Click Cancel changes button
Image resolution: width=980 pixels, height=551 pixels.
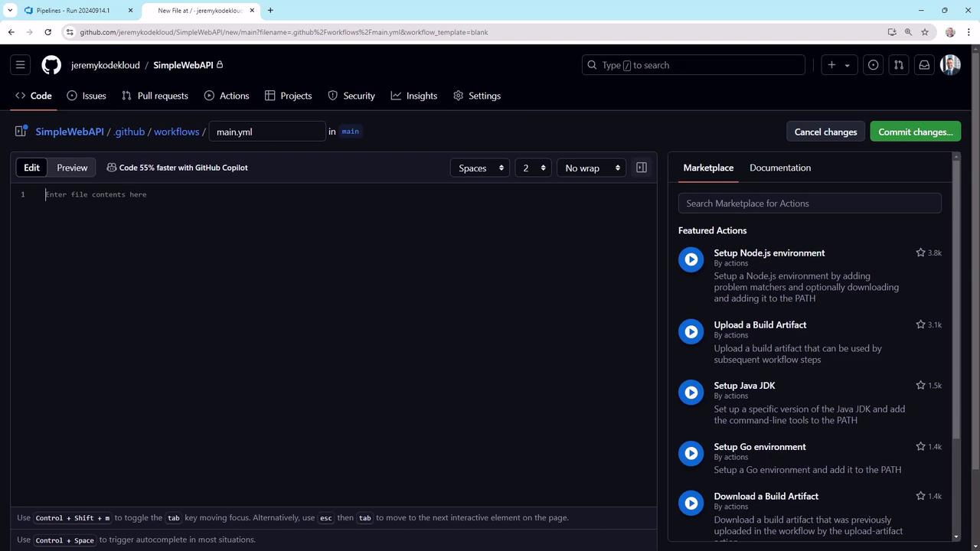click(x=825, y=132)
